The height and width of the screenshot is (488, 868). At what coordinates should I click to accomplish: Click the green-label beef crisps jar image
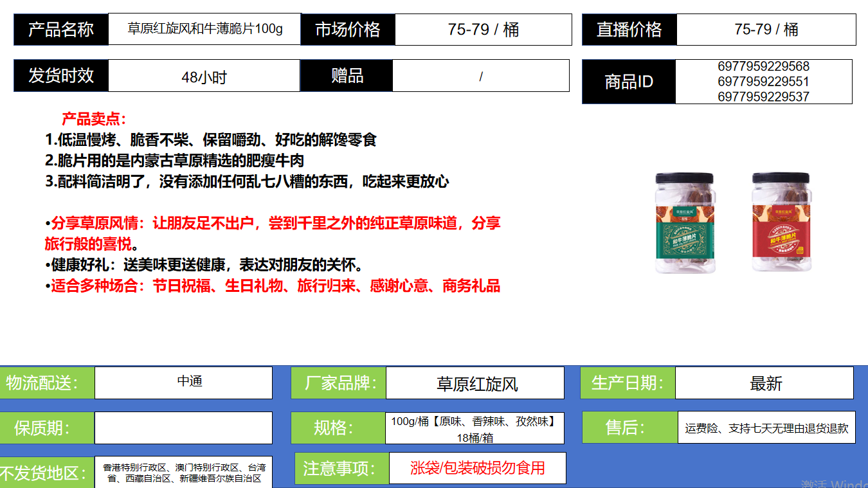coord(684,222)
